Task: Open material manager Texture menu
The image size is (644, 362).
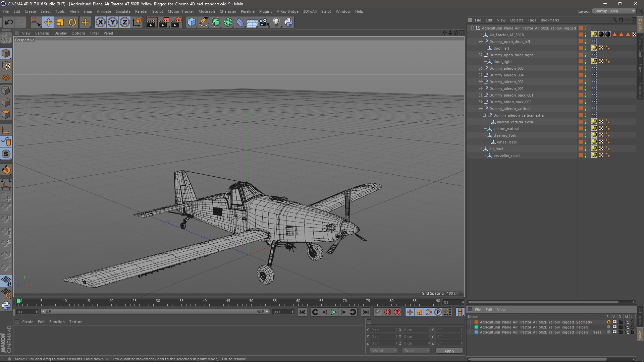Action: (75, 322)
